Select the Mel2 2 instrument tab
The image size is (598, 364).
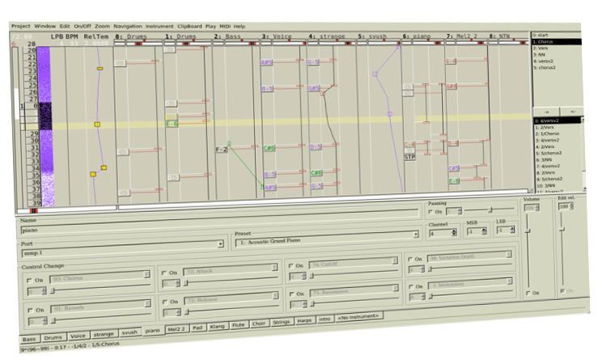[176, 329]
